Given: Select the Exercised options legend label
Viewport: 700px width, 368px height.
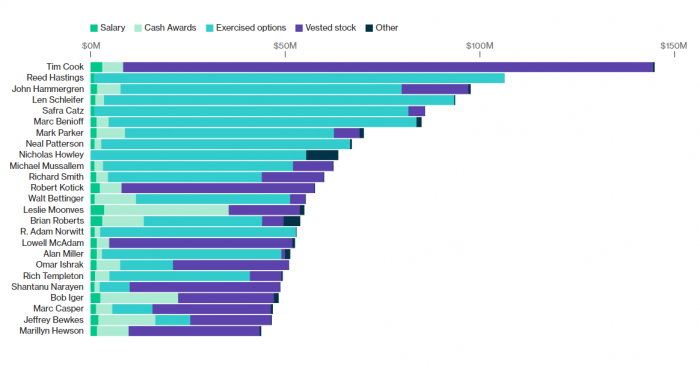Looking at the screenshot, I should (251, 28).
